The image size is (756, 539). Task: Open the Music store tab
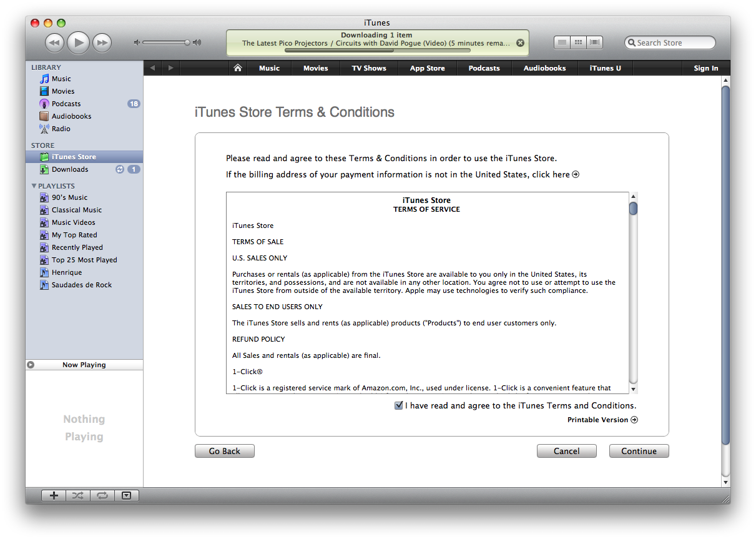[x=269, y=68]
